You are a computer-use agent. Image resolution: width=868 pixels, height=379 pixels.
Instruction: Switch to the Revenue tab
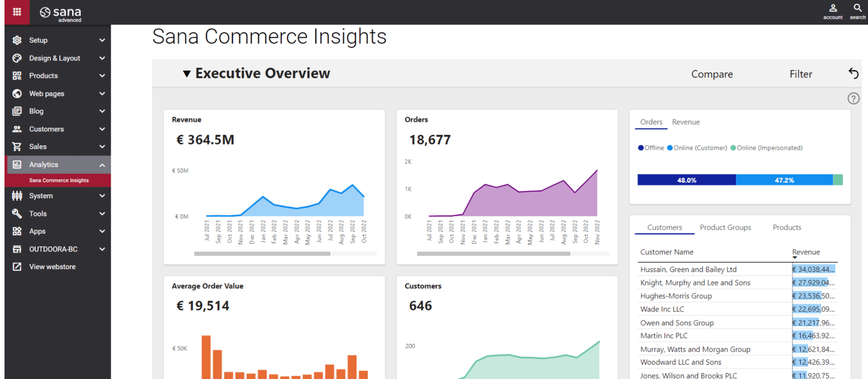686,122
